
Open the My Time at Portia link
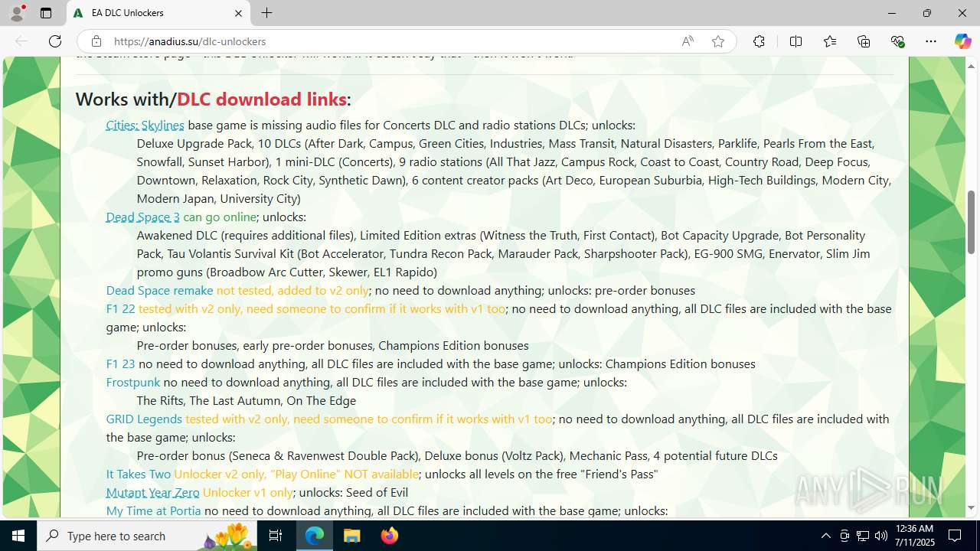click(x=153, y=510)
